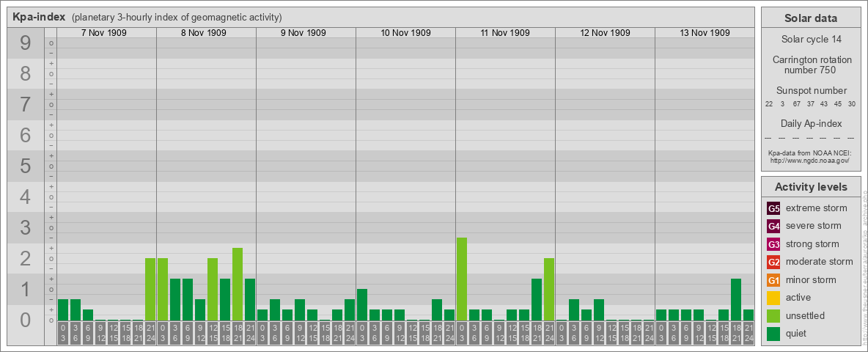Click the tallest bar on 11 Nov 1909
868x352 pixels.
pyautogui.click(x=462, y=279)
